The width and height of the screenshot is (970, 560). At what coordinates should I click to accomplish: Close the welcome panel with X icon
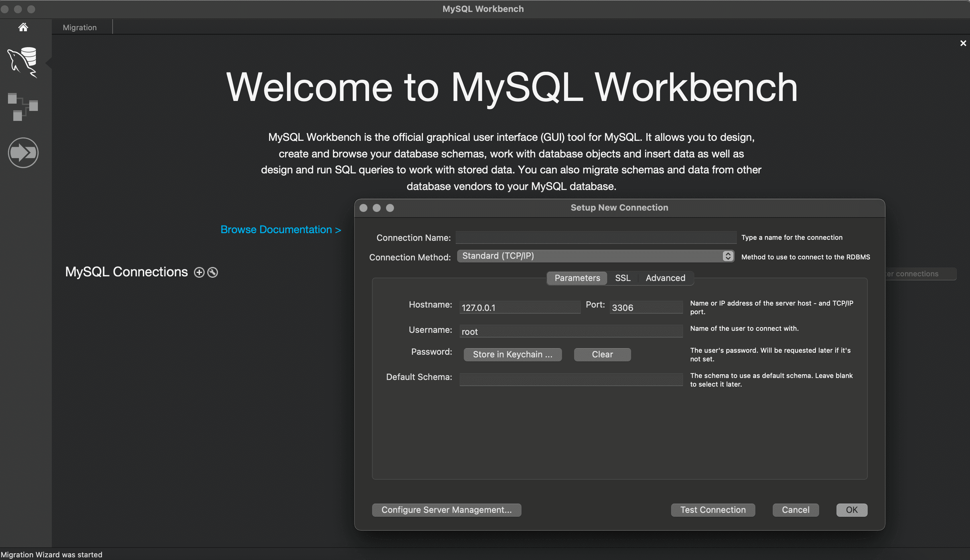(963, 43)
